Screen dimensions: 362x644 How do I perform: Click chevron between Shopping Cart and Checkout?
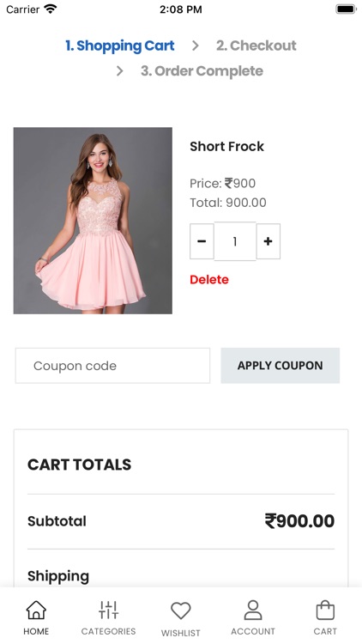[x=196, y=46]
